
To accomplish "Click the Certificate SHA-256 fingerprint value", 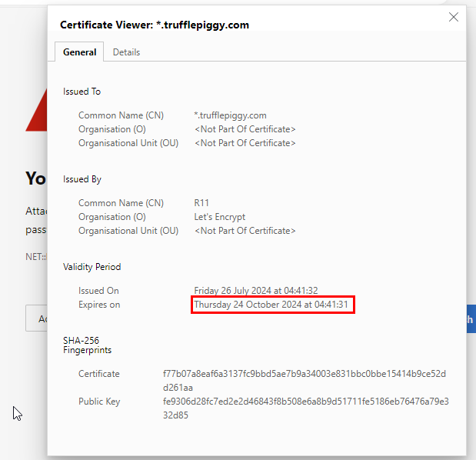I will [x=305, y=381].
